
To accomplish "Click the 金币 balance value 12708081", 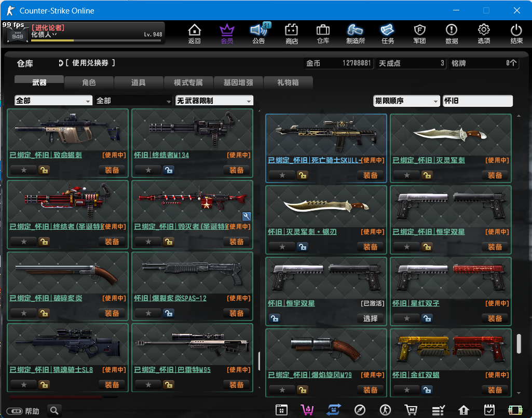I will tap(357, 63).
